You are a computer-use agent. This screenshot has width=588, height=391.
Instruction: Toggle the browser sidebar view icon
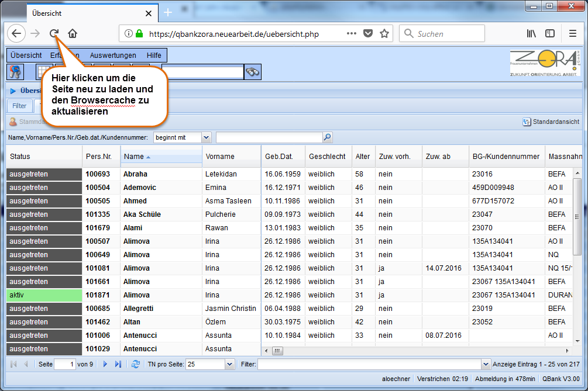(550, 34)
